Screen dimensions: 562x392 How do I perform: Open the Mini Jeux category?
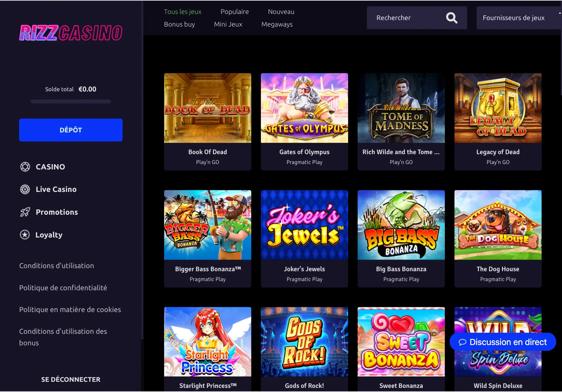pos(228,24)
